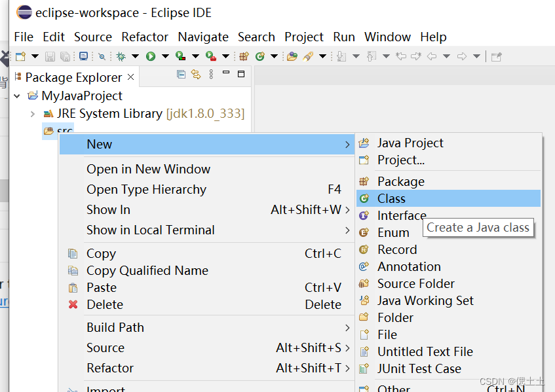Select Class in New submenu
Viewport: 555px width, 392px height.
coord(448,198)
